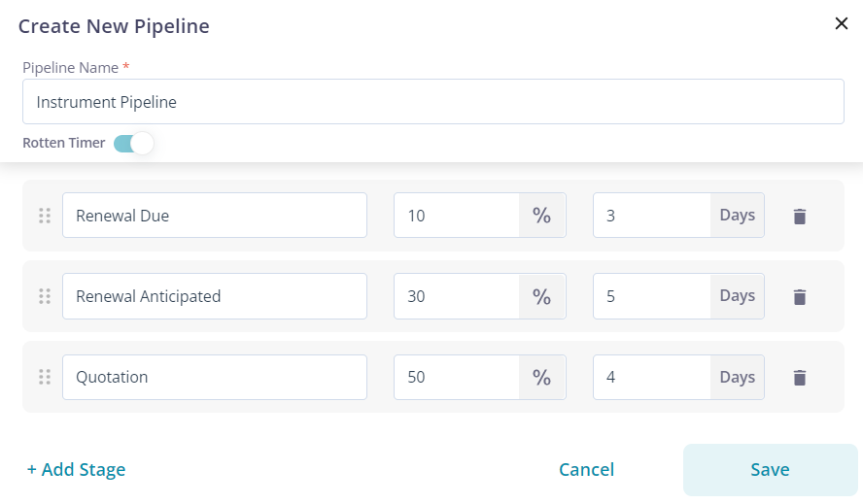The height and width of the screenshot is (504, 863).
Task: Edit the 5 days field
Action: click(x=651, y=296)
